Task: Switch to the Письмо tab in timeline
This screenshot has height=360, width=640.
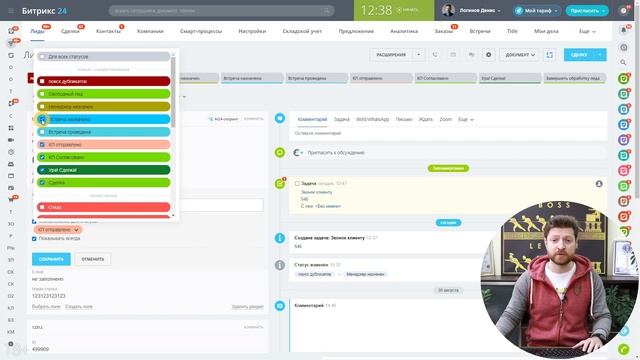Action: [x=404, y=120]
